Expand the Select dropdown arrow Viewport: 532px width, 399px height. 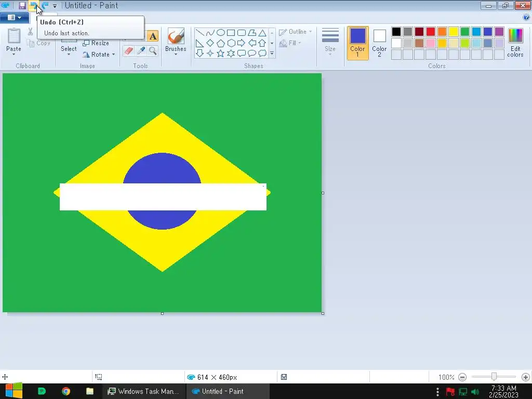[69, 54]
